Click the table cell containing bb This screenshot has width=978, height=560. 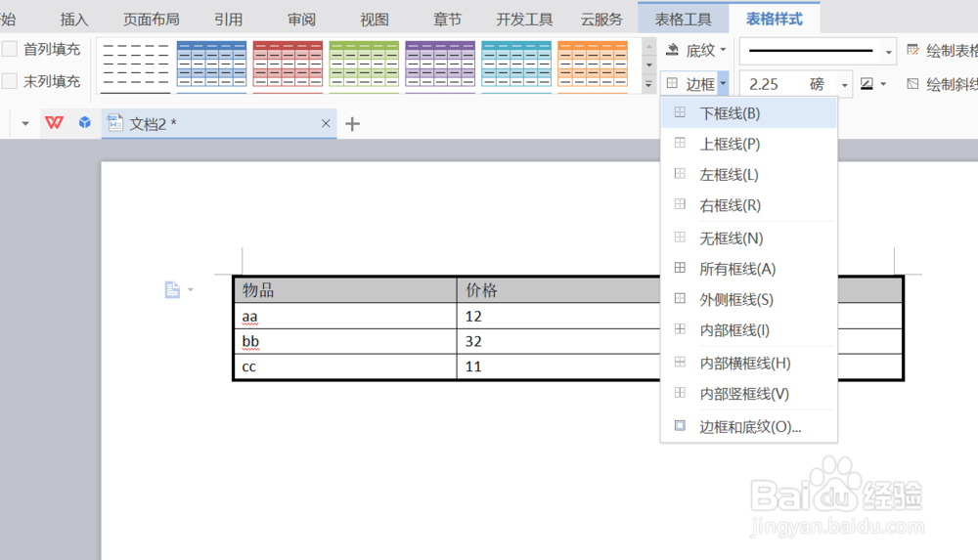[x=345, y=341]
